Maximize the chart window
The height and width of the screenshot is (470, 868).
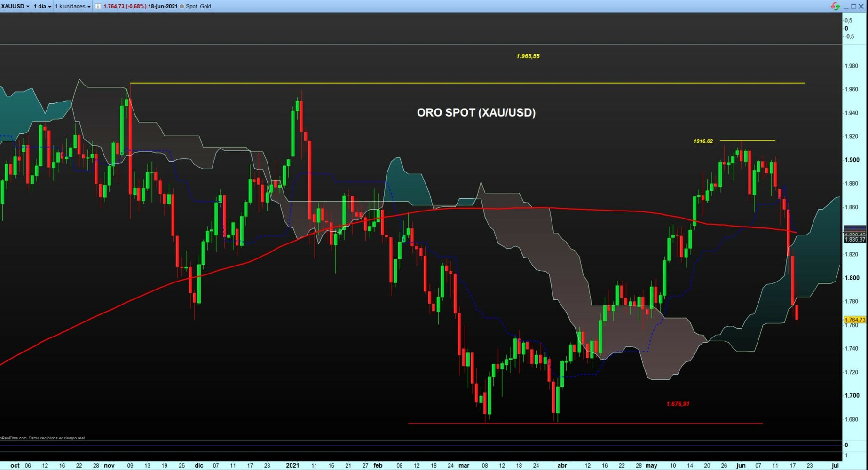[x=854, y=6]
